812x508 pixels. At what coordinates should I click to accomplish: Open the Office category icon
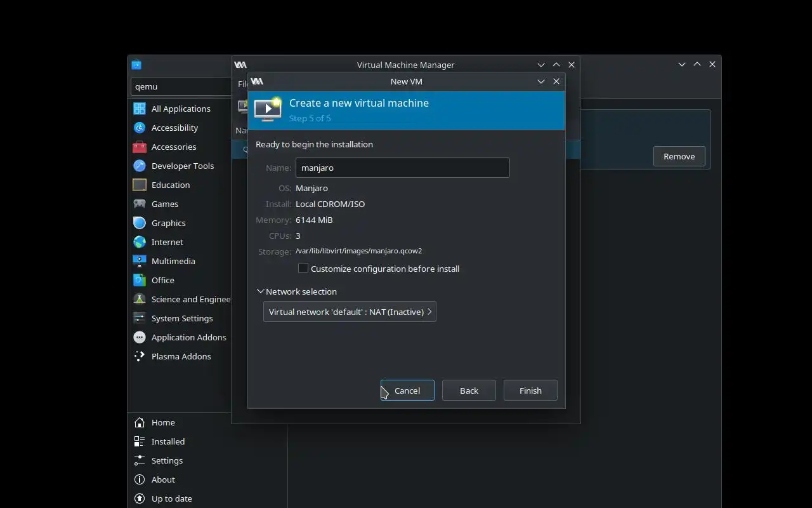(140, 280)
